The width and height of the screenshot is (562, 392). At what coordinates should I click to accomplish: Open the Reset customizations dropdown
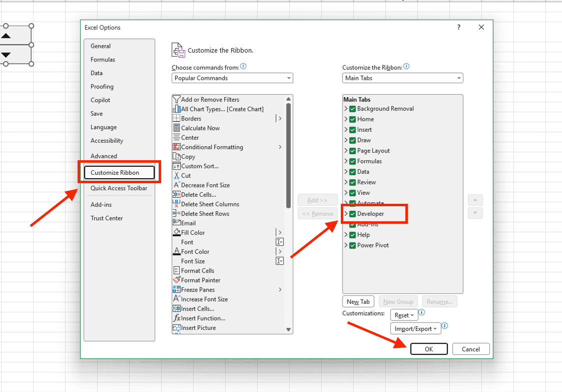404,315
